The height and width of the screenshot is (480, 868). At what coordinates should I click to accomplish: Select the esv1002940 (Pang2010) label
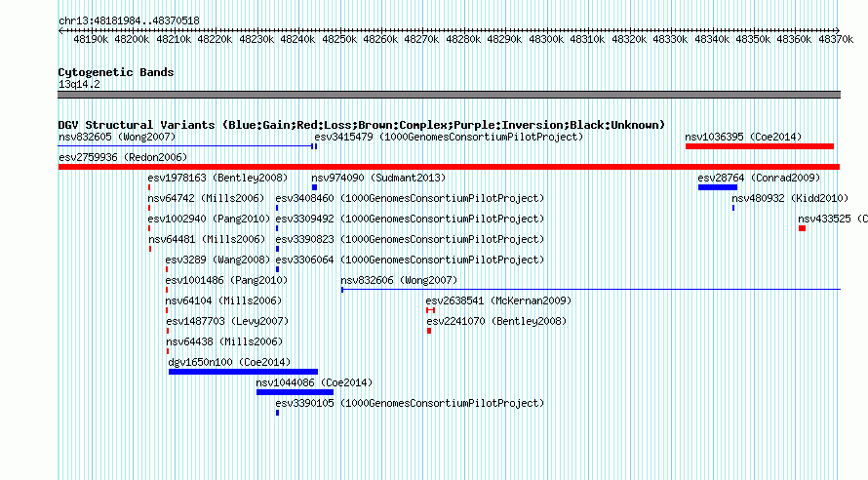click(x=209, y=219)
